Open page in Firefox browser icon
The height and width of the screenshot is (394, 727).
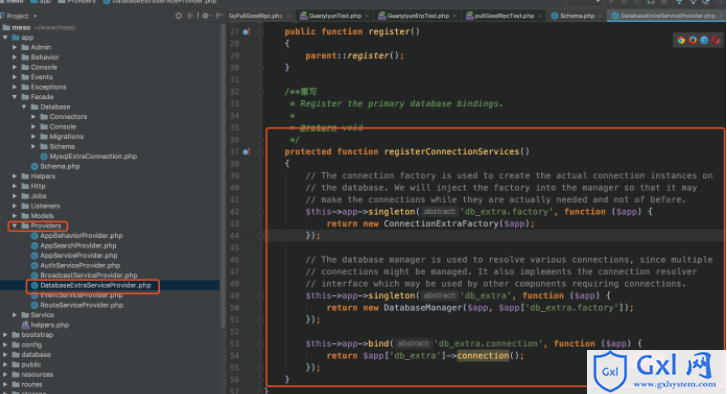pyautogui.click(x=693, y=40)
